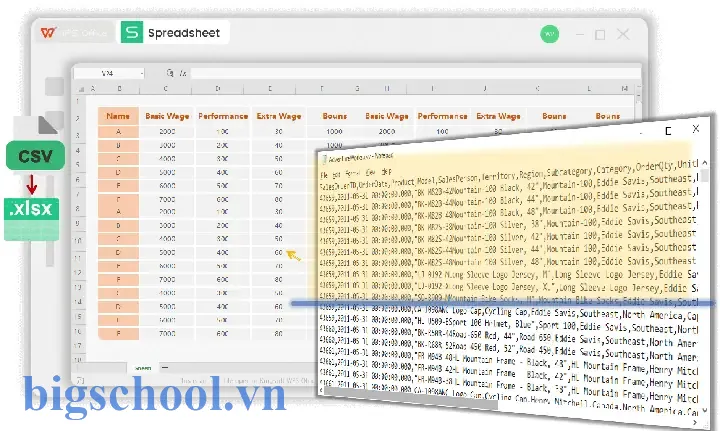Select column B header
Image resolution: width=720 pixels, height=431 pixels.
(x=119, y=89)
